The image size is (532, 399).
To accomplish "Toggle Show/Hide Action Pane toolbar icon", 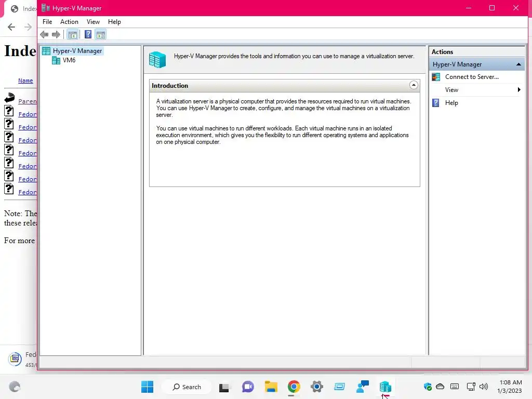I will (x=101, y=34).
